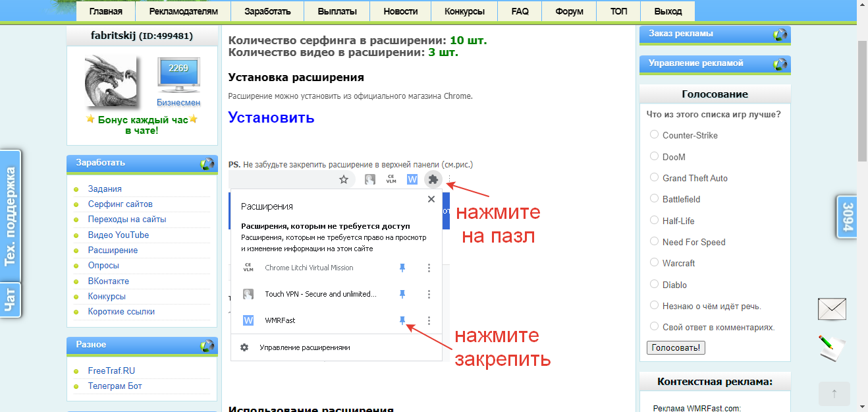Open messages via the envelope icon
The height and width of the screenshot is (412, 868).
(x=832, y=309)
